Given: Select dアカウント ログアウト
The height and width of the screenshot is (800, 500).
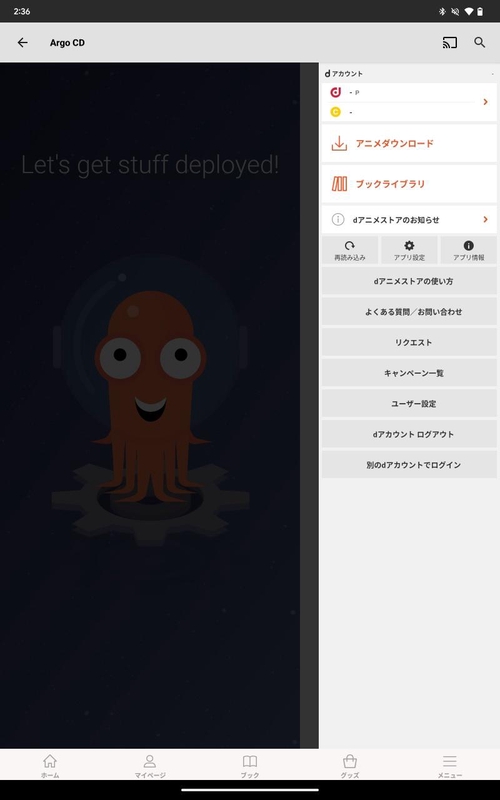Looking at the screenshot, I should (409, 434).
